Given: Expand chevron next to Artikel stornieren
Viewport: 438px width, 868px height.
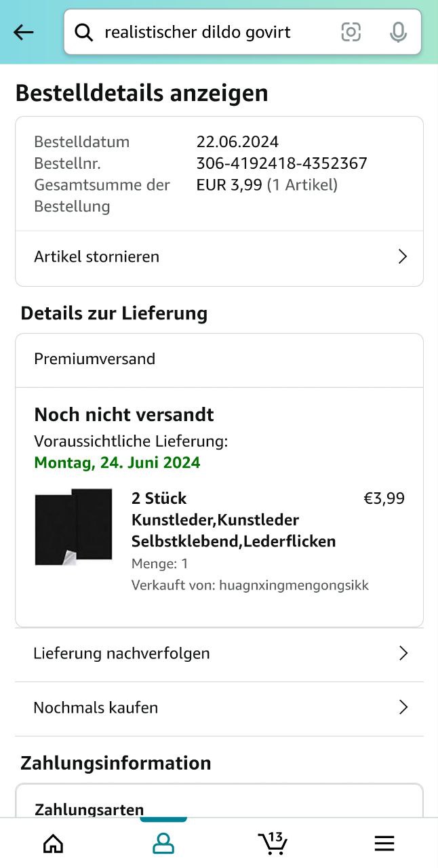Looking at the screenshot, I should click(402, 256).
